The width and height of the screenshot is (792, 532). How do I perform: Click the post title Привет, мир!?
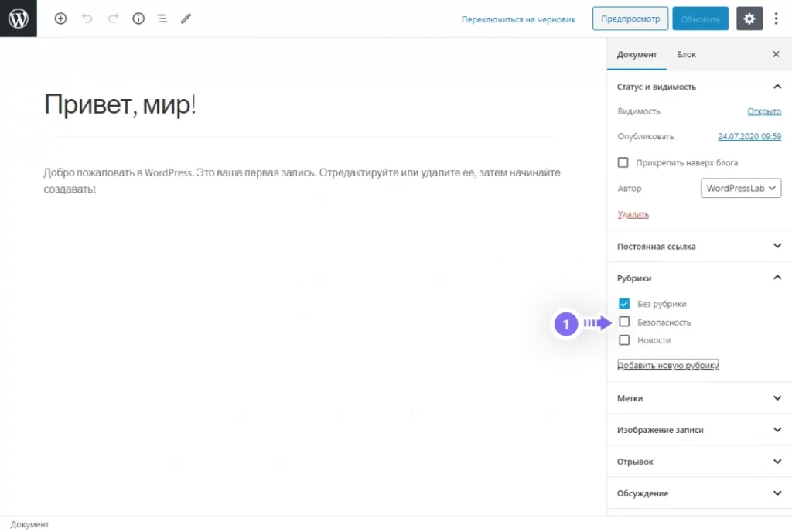(x=120, y=103)
